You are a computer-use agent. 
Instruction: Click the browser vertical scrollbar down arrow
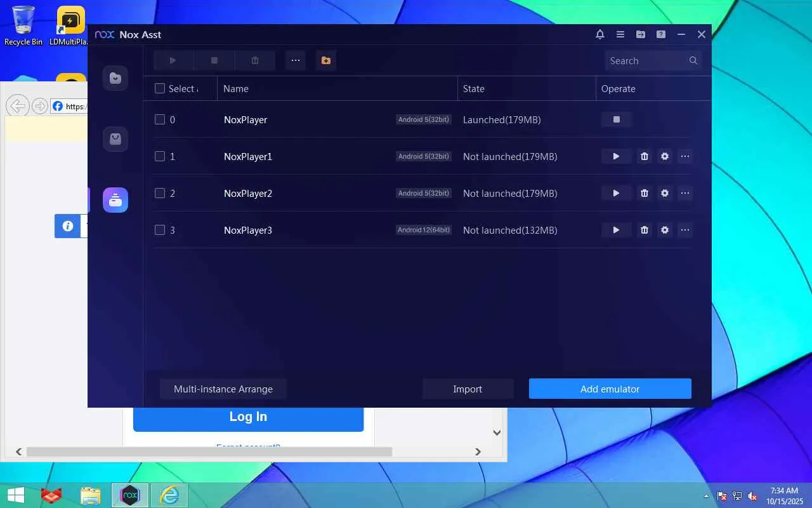coord(497,432)
